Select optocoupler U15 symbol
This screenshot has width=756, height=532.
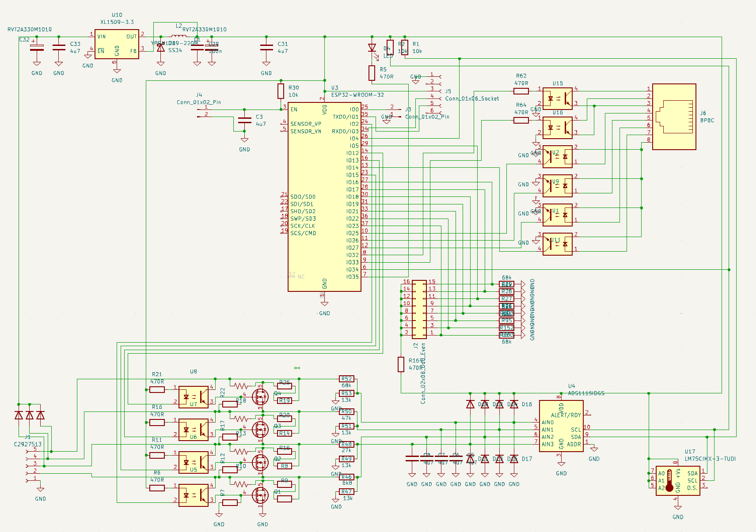click(558, 98)
